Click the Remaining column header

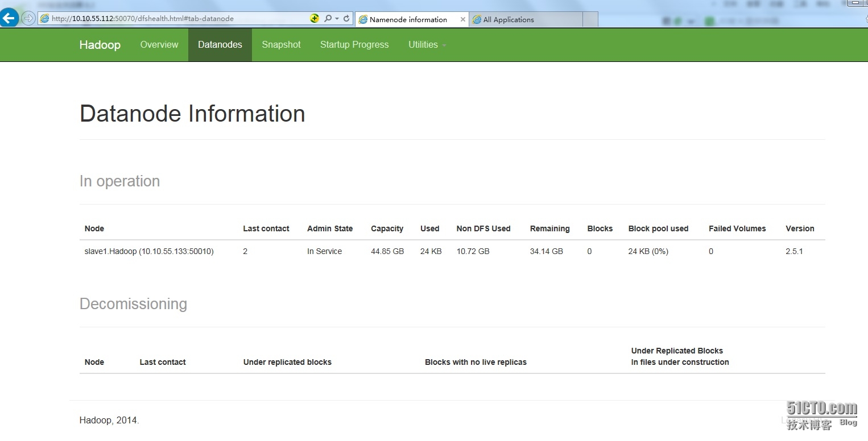[x=549, y=228]
